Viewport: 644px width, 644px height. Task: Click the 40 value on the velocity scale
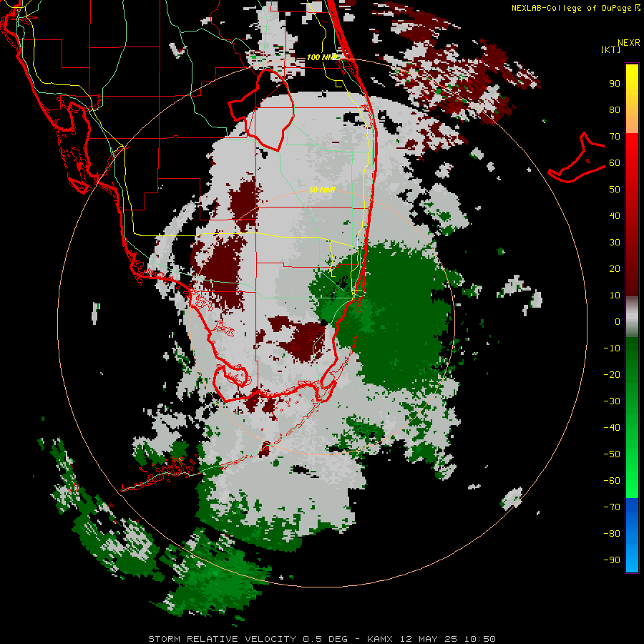pos(615,215)
